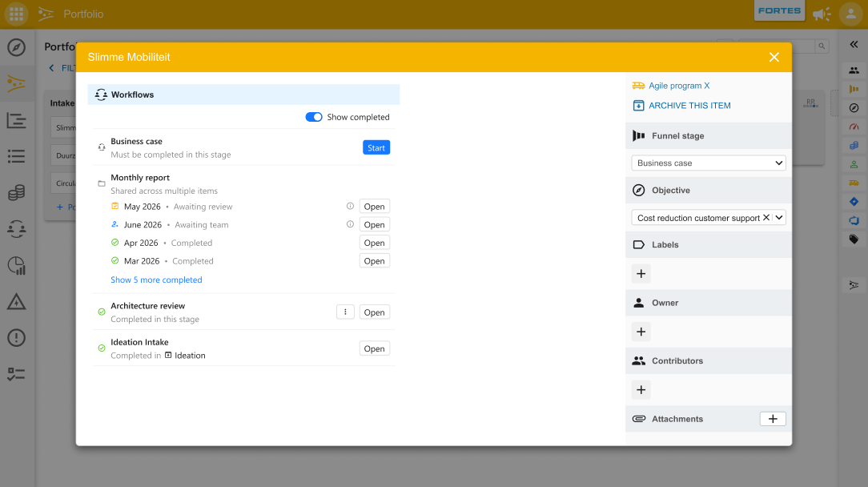Open the June 2026 monthly report
868x487 pixels.
pyautogui.click(x=374, y=225)
